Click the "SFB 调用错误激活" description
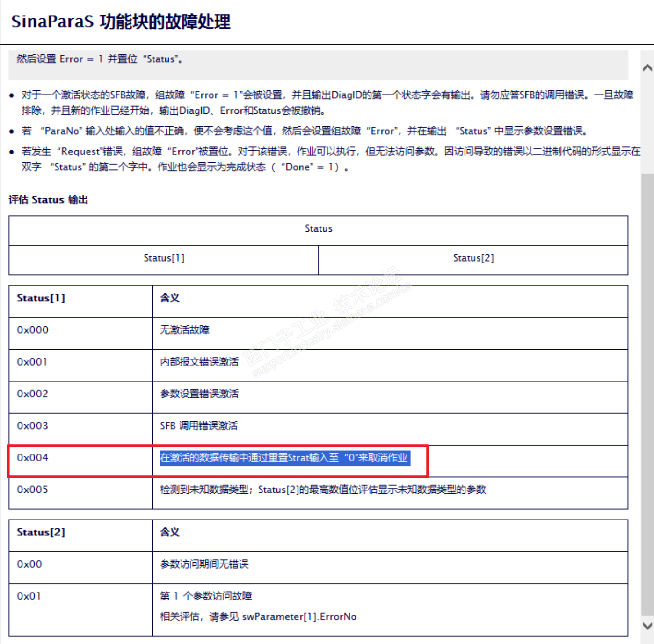 pyautogui.click(x=199, y=426)
